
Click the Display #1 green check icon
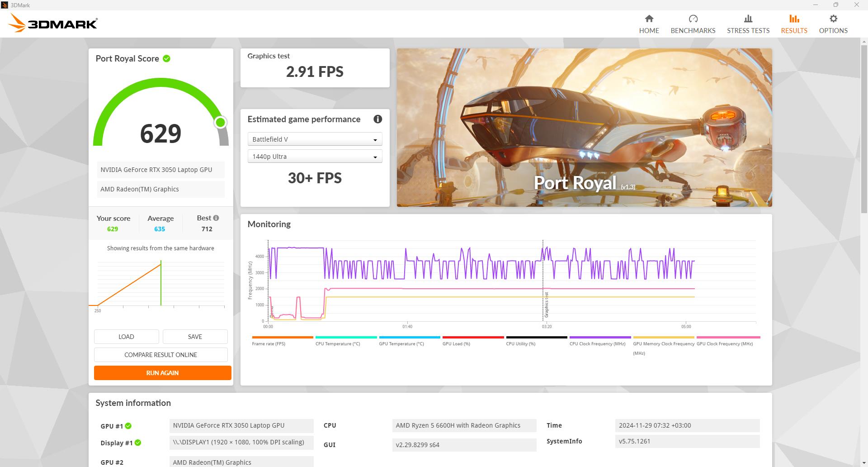138,443
